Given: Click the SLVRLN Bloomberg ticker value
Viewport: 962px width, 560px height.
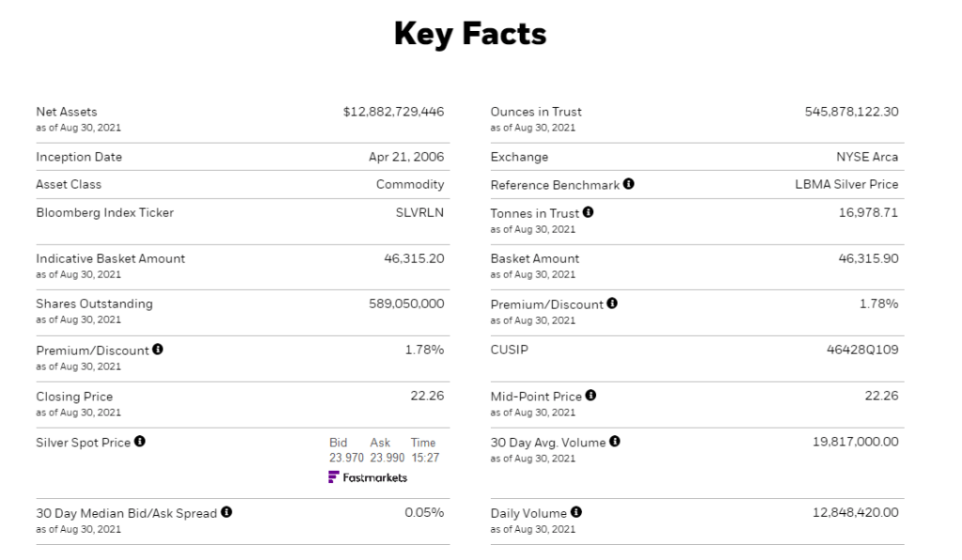Looking at the screenshot, I should point(419,212).
